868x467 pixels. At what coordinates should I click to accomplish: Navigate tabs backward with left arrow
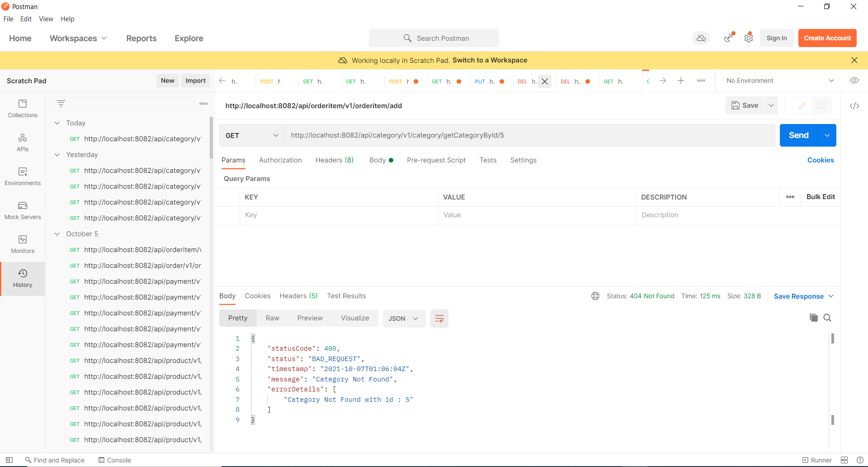(222, 81)
